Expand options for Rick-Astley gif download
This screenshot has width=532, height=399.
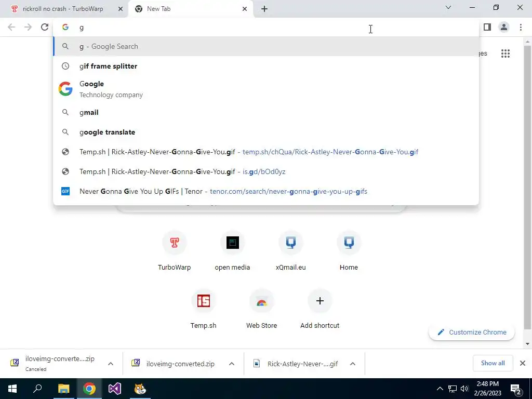tap(353, 364)
